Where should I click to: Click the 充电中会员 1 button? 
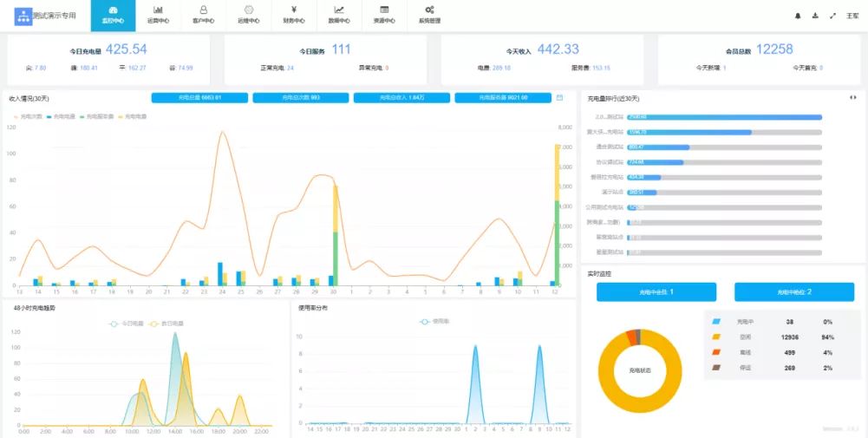pos(656,292)
